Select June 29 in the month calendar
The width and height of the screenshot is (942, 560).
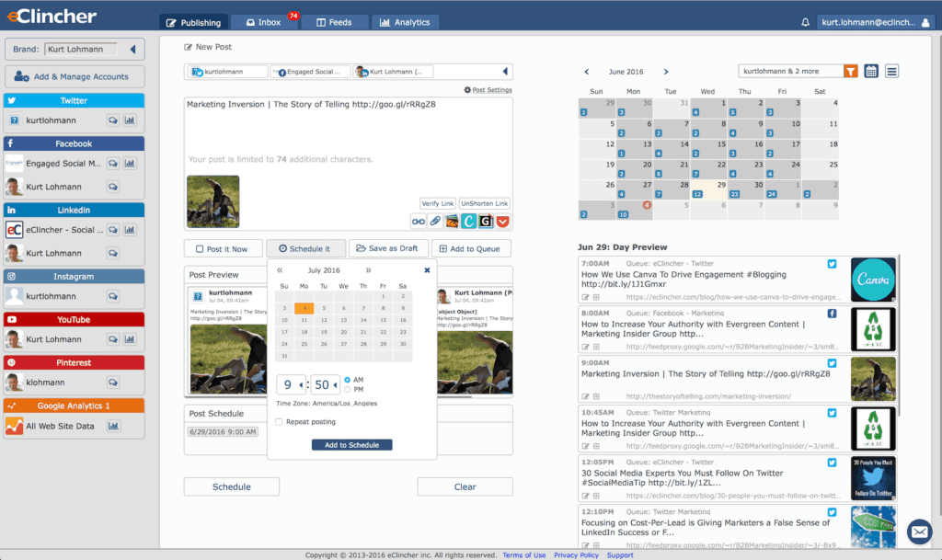tap(707, 189)
